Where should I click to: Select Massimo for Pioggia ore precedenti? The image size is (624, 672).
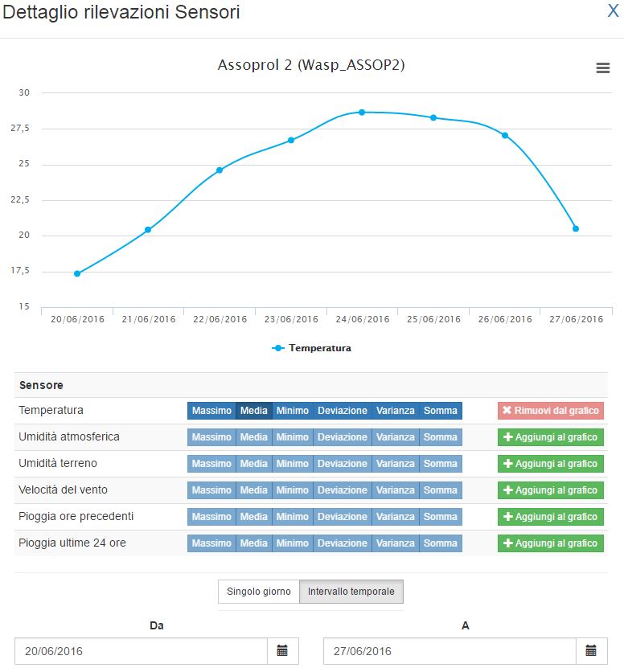point(211,517)
